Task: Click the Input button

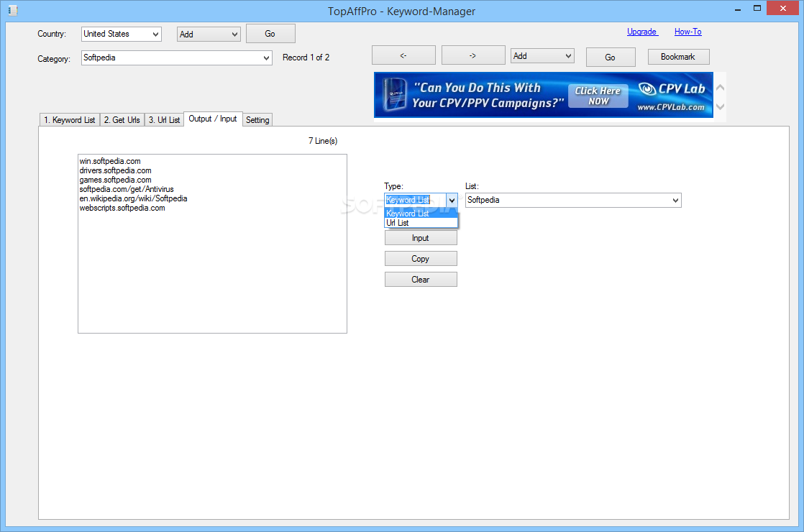Action: (x=421, y=238)
